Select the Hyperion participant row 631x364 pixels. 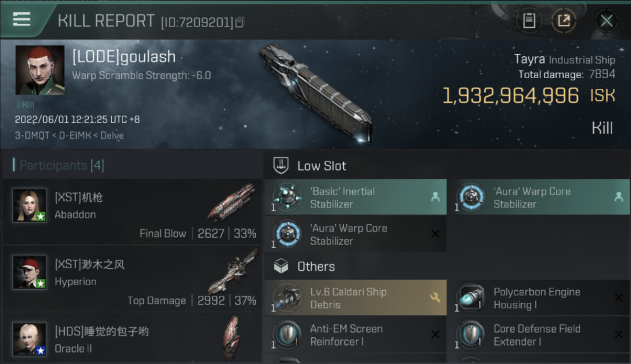coord(132,279)
